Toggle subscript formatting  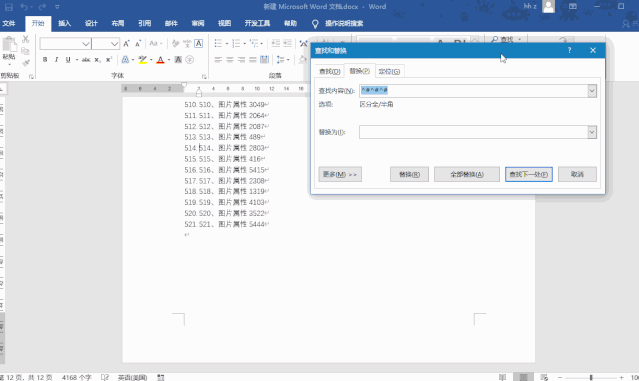(x=97, y=59)
